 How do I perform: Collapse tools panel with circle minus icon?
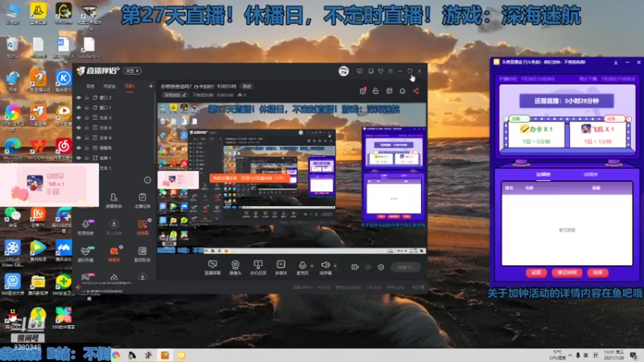click(147, 179)
